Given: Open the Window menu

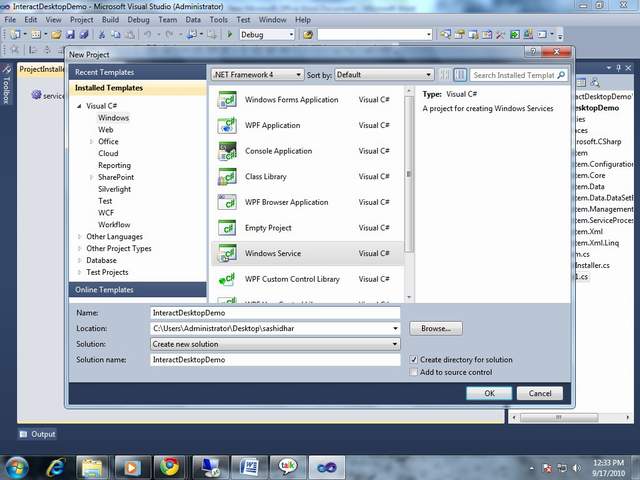Looking at the screenshot, I should pyautogui.click(x=272, y=20).
